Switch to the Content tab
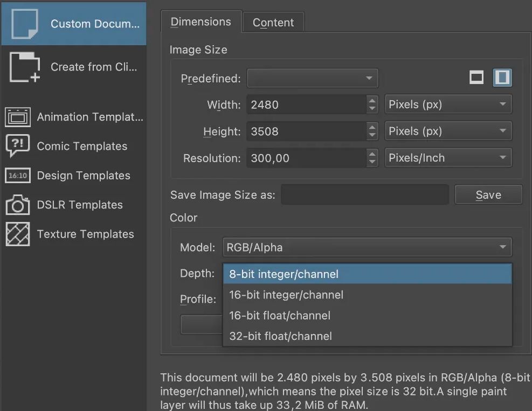Screen dimensions: 532x411 point(273,22)
